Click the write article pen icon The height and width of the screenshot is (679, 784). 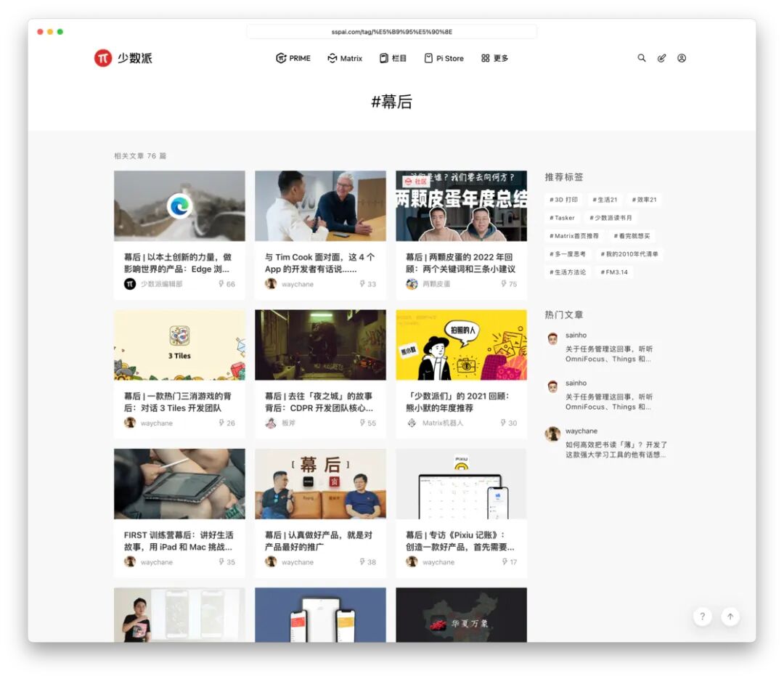click(661, 58)
